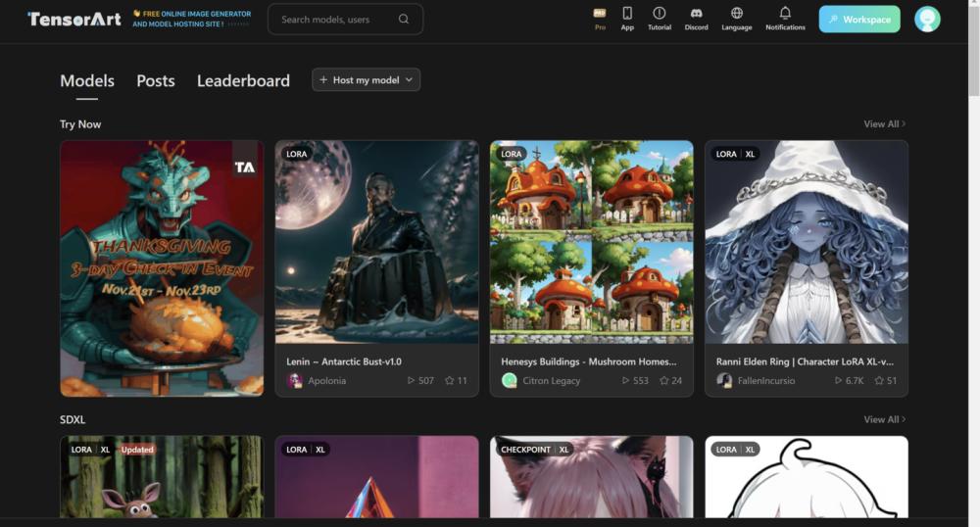Expand the Host my model dropdown arrow
Screen dimensions: 980x527
(x=409, y=80)
